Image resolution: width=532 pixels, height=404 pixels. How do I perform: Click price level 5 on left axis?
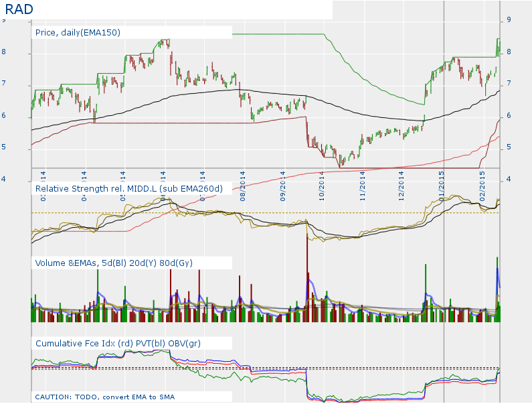tap(4, 147)
